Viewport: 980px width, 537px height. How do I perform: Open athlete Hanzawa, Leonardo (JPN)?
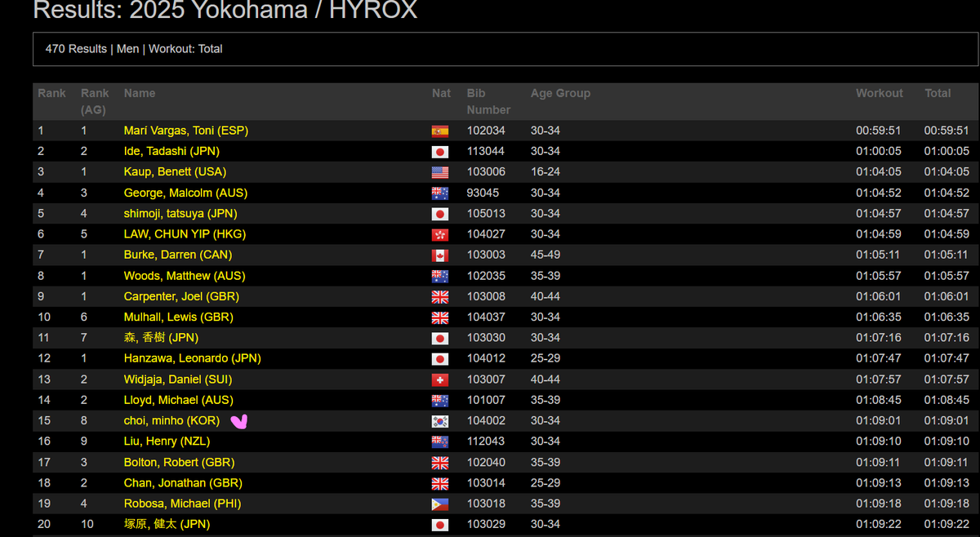(x=193, y=358)
